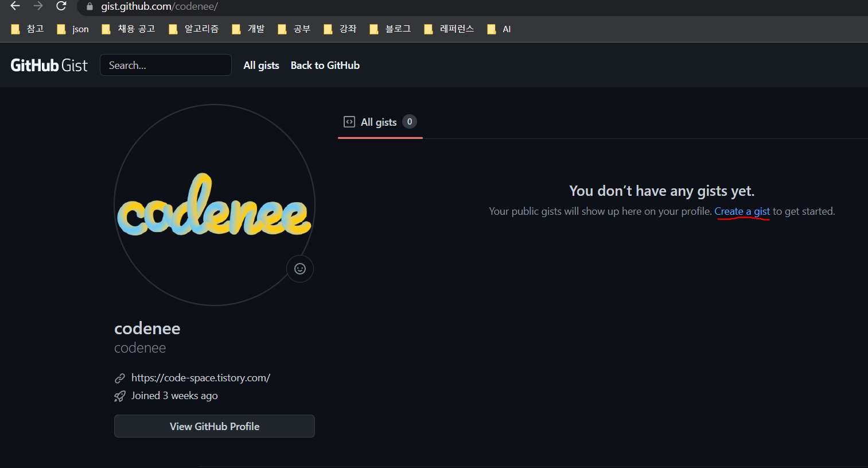The width and height of the screenshot is (868, 468).
Task: Open the code-space.tistory.com link
Action: tap(201, 378)
